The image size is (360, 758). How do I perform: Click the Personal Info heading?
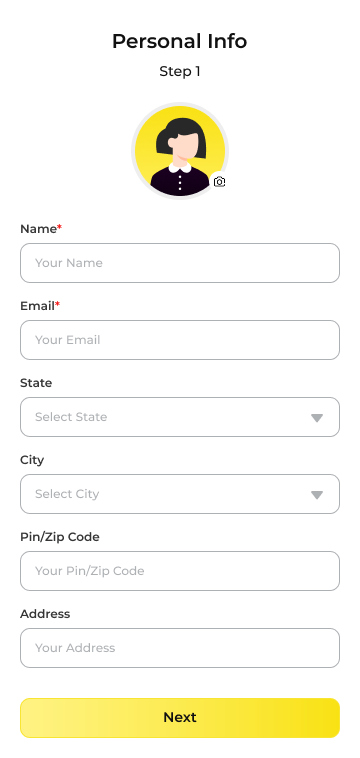[x=180, y=42]
